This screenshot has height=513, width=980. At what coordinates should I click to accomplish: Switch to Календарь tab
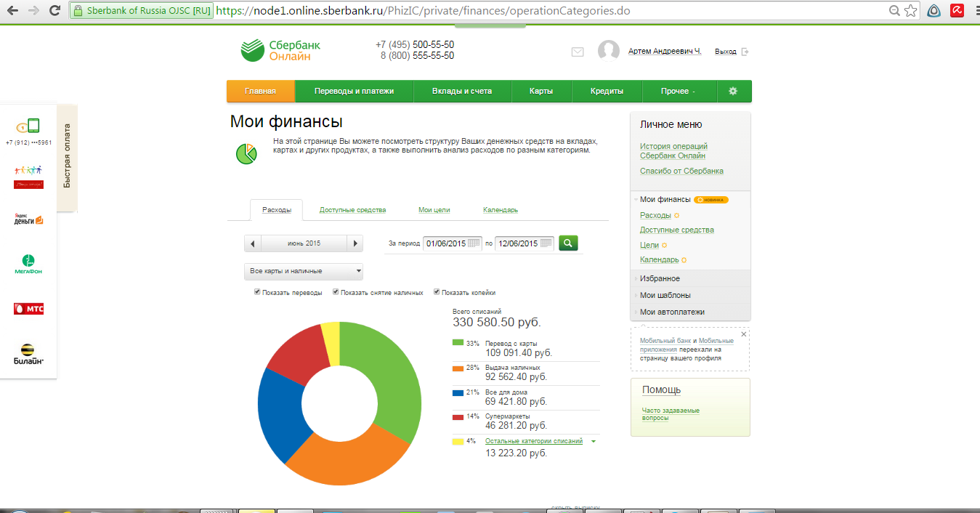(x=501, y=210)
